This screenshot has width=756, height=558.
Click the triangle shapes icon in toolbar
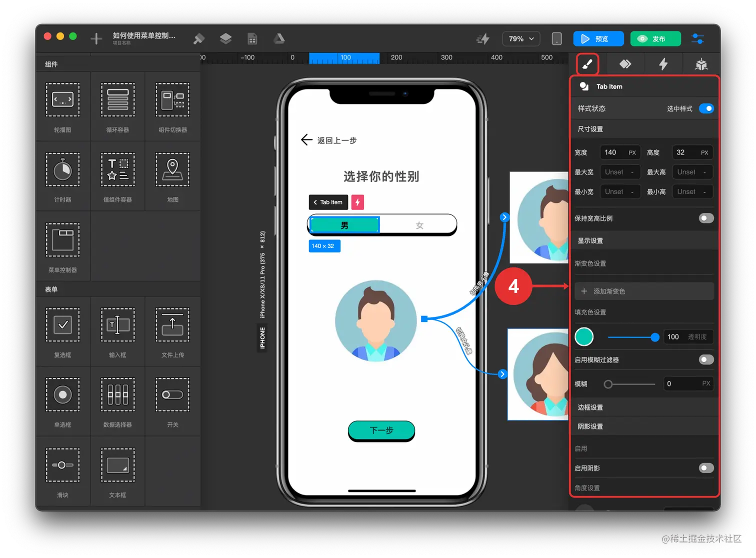[x=279, y=38]
